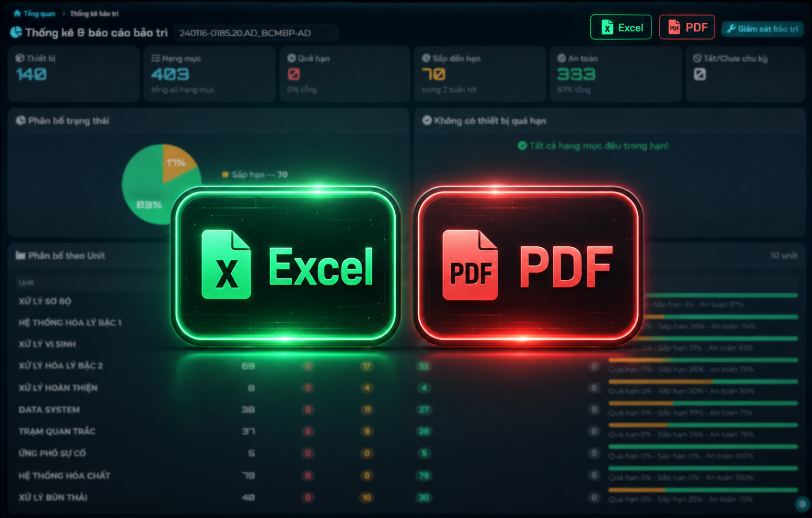
Task: Click the green 27 badge in DATA SYSTEM row
Action: pos(424,410)
